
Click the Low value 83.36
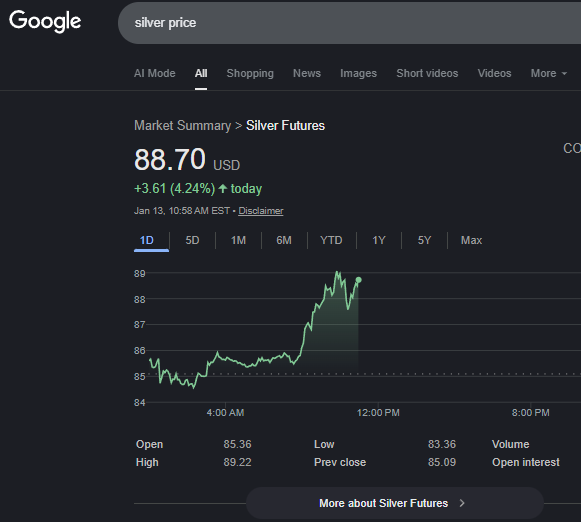[x=442, y=444]
